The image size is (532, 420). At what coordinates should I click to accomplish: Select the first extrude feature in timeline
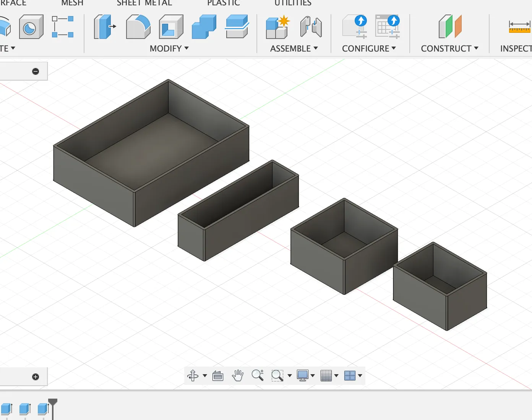click(7, 409)
